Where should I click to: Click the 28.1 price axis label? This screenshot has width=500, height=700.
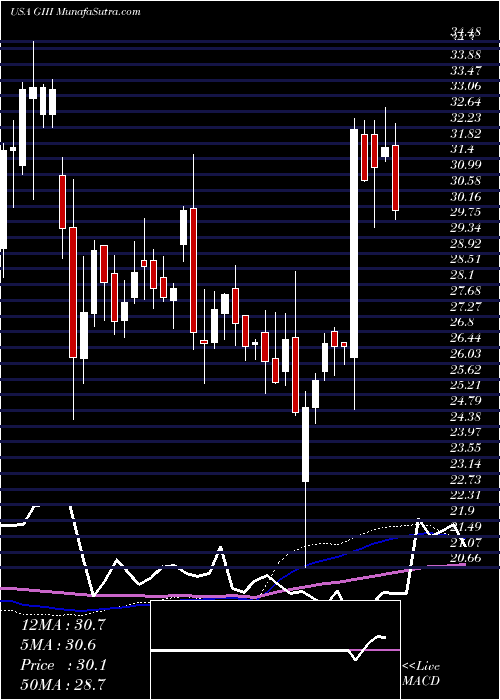(463, 275)
